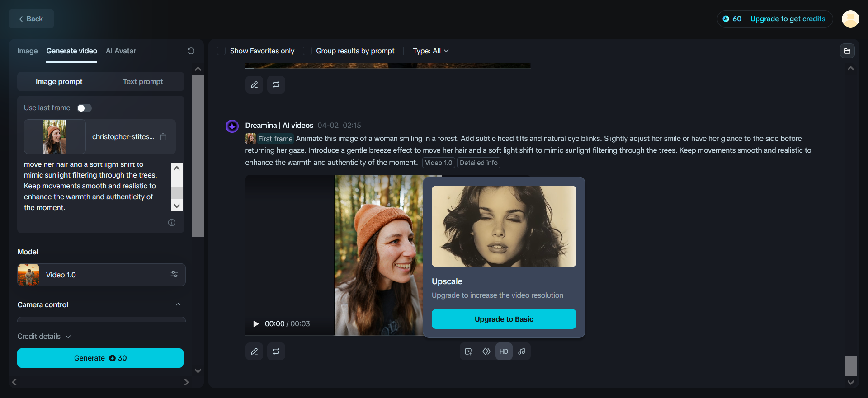The height and width of the screenshot is (398, 868).
Task: Click edit pencil icon above Dreamina message
Action: [255, 84]
